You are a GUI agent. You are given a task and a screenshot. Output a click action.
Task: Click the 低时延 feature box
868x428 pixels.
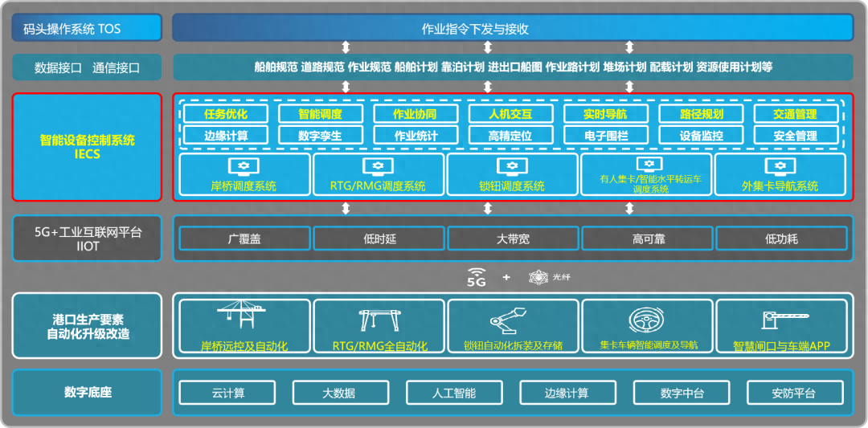[x=378, y=238]
